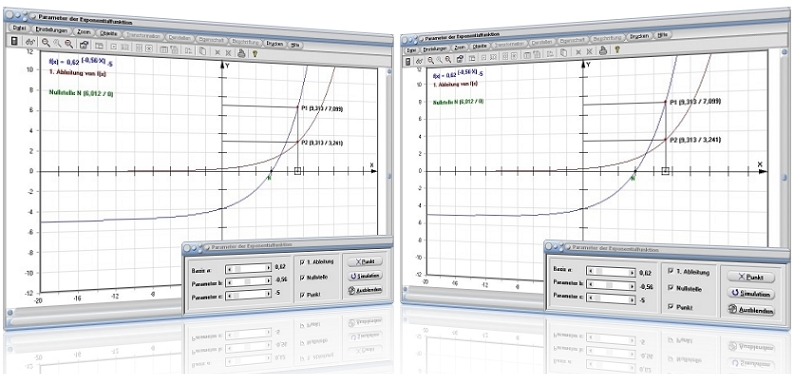Click right arrow of Basis a slider, right panel
Screen dimensions: 794x374
tap(632, 273)
